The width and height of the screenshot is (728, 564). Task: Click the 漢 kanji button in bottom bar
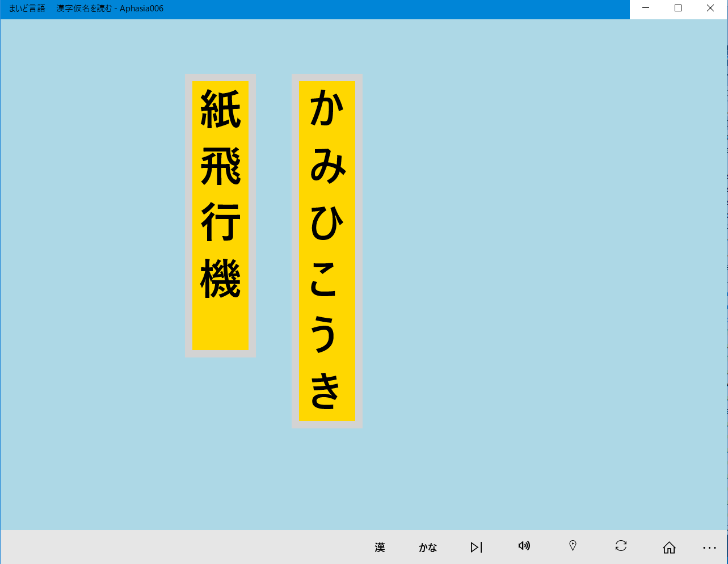click(380, 547)
